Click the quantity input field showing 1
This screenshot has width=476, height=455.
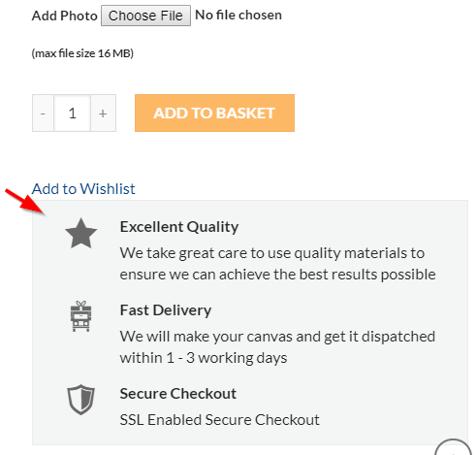73,114
